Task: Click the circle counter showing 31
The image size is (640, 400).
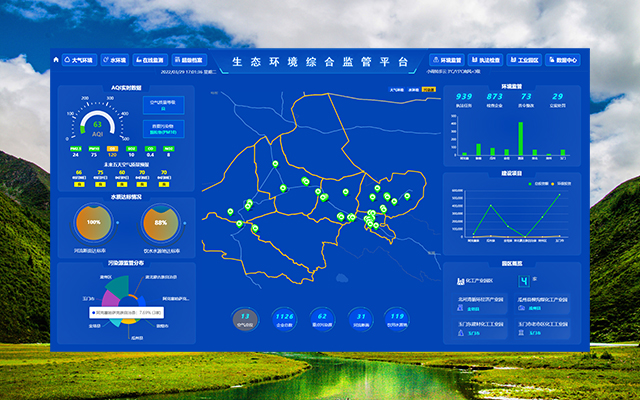Action: click(x=359, y=318)
